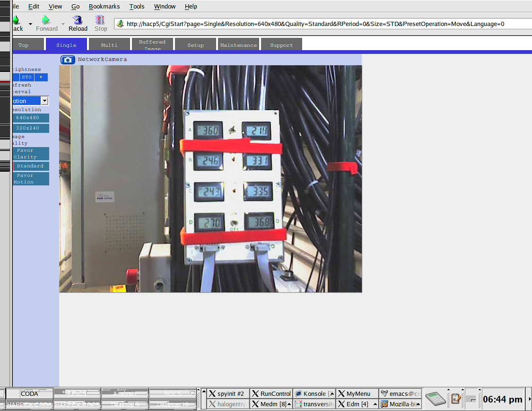Open the clipboard tool in system tray
532x411 pixels.
point(456,398)
